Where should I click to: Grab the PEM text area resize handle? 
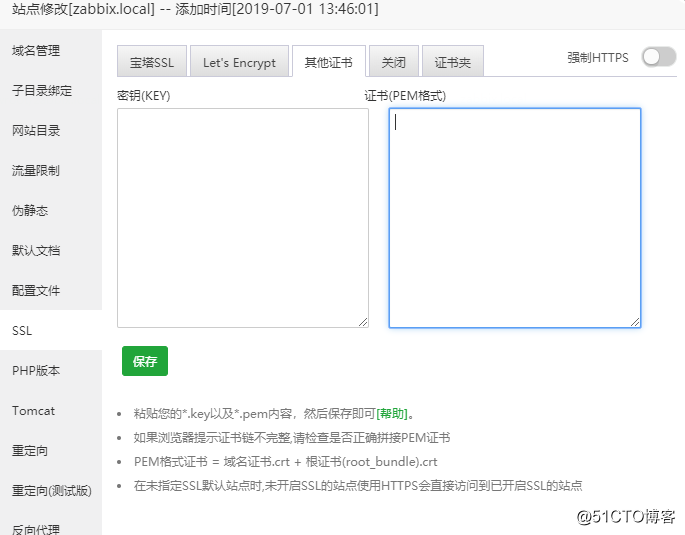coord(635,322)
